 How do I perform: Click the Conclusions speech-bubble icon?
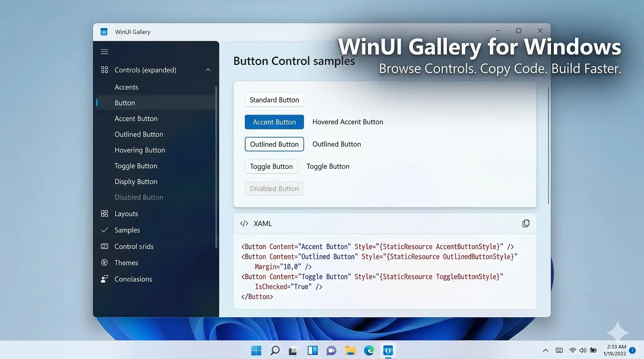coord(104,279)
